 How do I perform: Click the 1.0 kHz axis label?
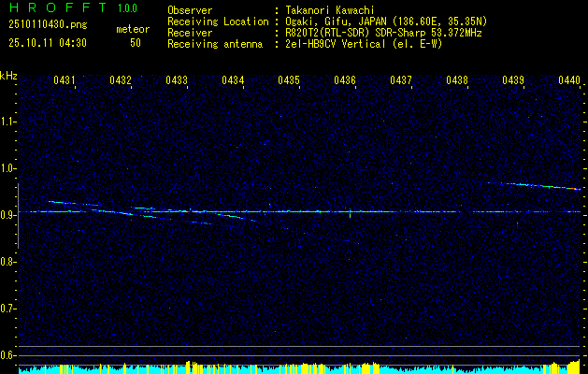click(8, 168)
